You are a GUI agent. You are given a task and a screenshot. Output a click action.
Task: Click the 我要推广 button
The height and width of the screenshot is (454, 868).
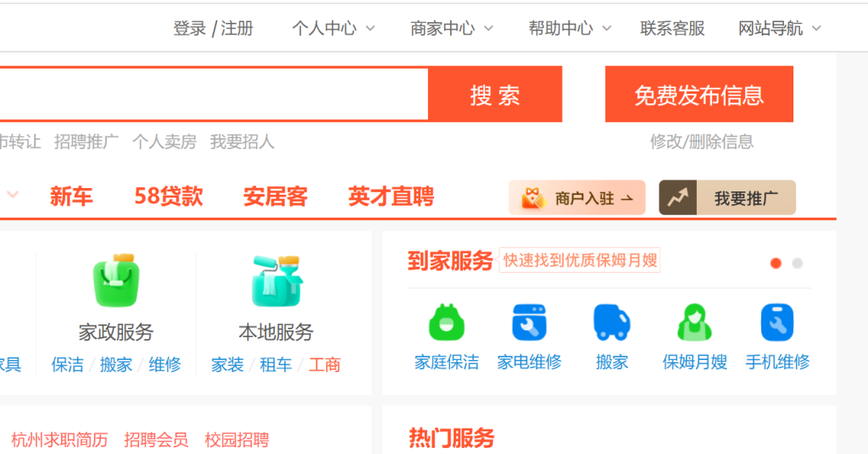727,197
